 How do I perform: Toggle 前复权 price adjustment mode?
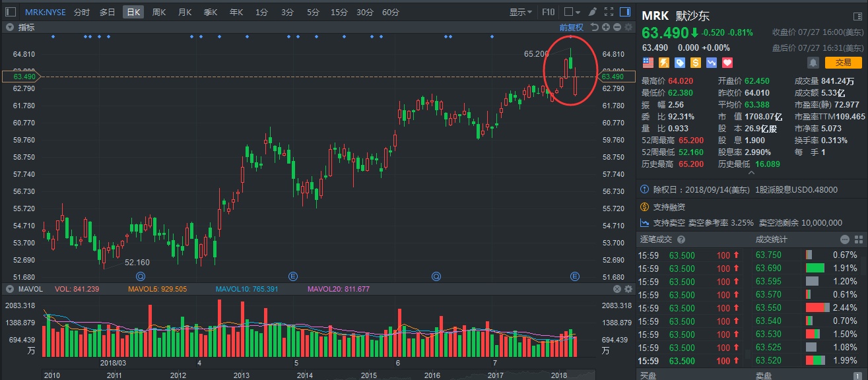point(571,27)
